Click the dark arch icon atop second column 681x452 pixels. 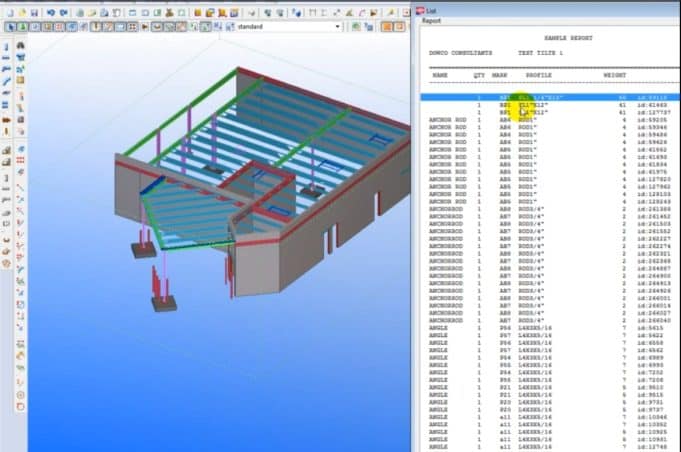(20, 45)
